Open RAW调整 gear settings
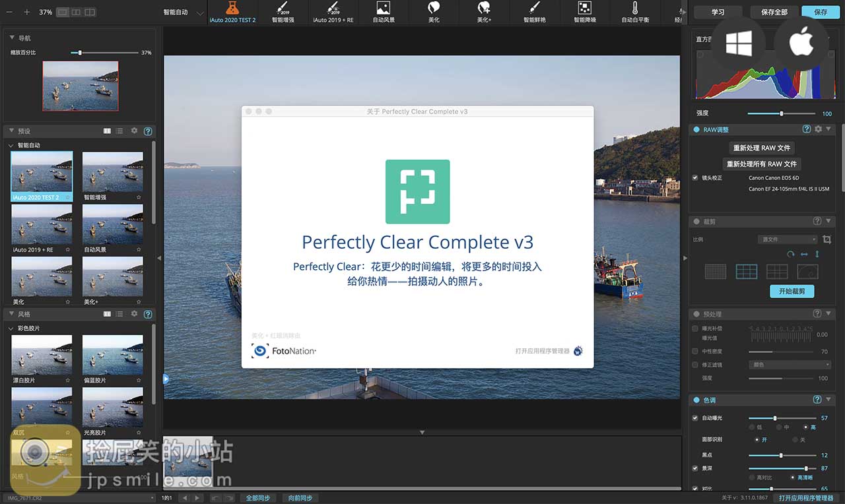 [x=819, y=129]
